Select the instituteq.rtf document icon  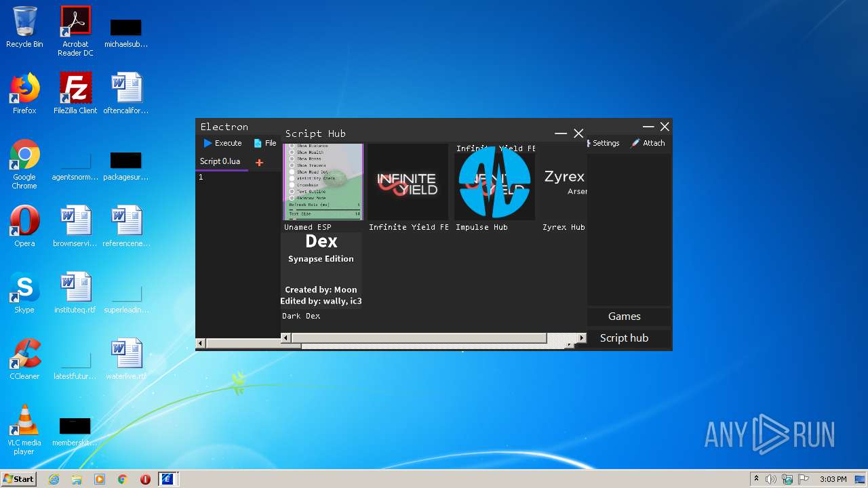pos(75,293)
